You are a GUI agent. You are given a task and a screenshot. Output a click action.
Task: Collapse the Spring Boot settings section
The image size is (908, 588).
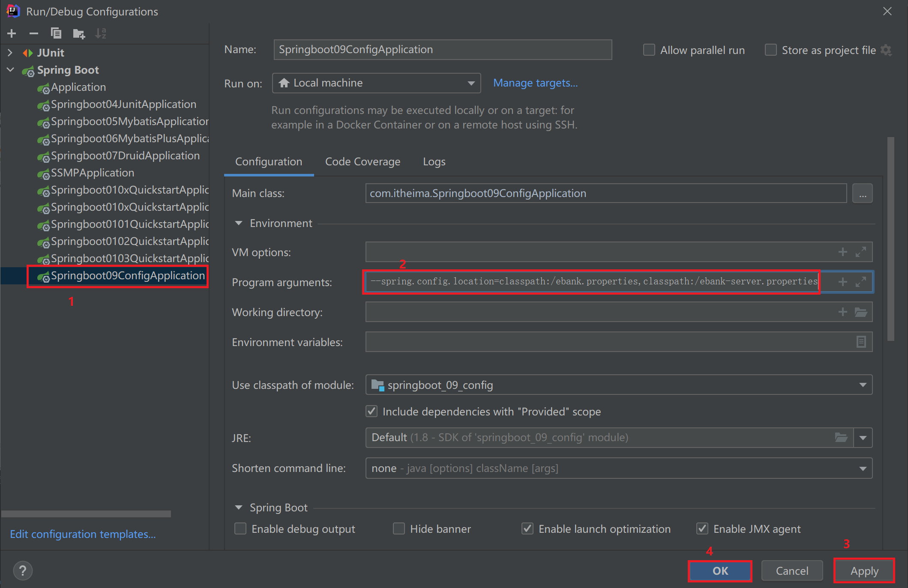pos(239,507)
